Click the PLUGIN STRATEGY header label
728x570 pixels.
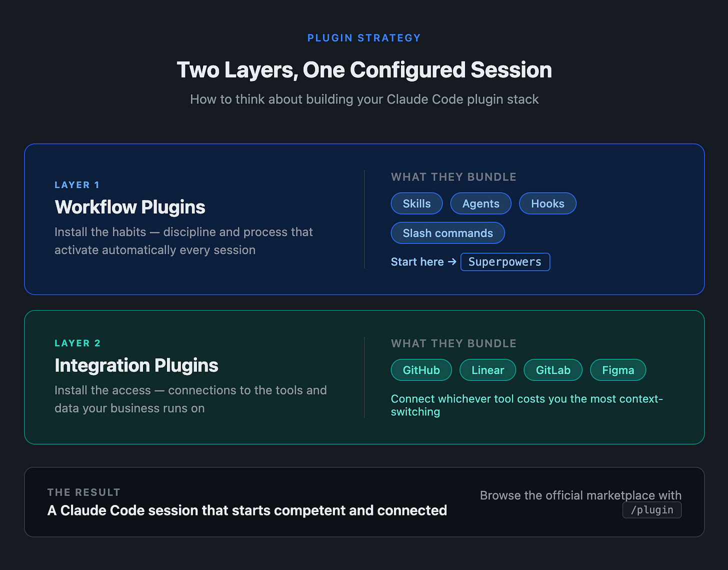coord(364,38)
